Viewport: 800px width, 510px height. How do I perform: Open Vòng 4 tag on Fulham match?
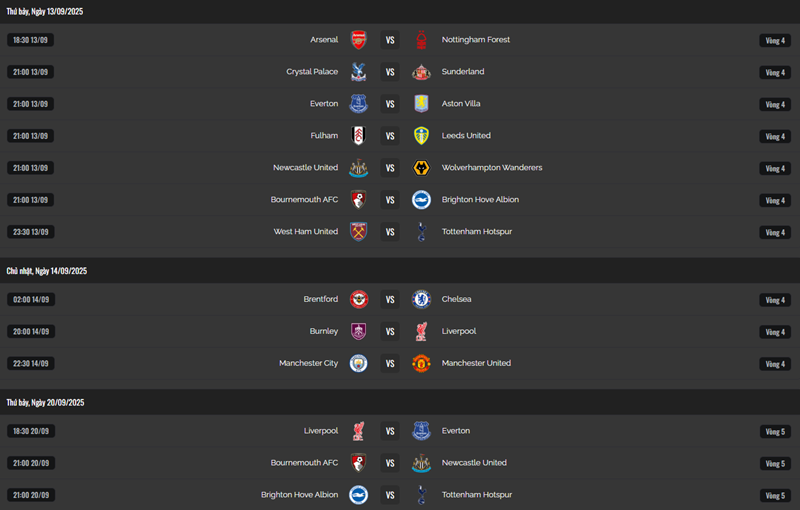pos(775,136)
